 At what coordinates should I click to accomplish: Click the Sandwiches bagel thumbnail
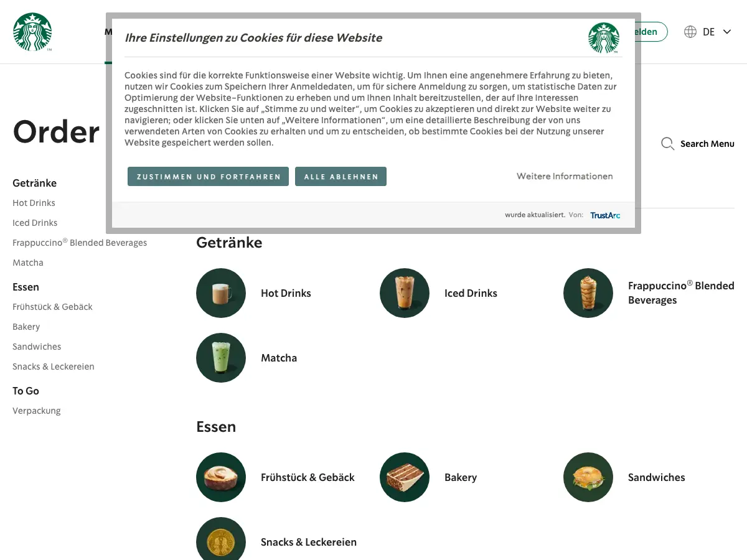coord(588,477)
